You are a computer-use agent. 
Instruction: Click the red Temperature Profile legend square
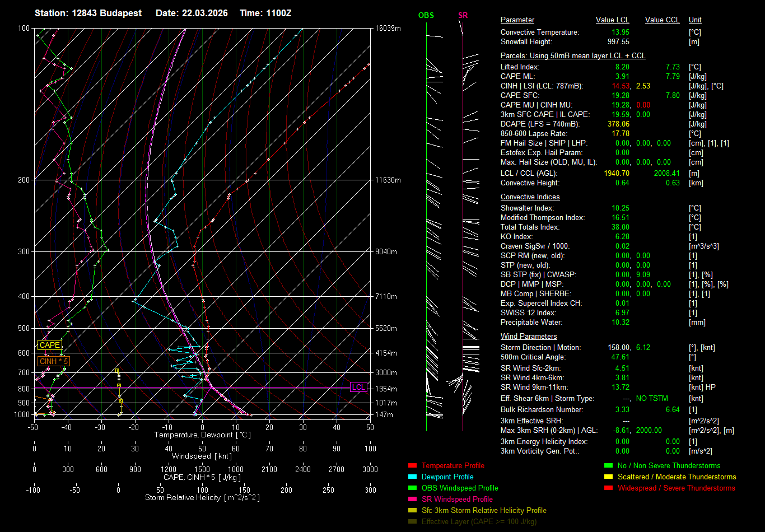click(413, 466)
